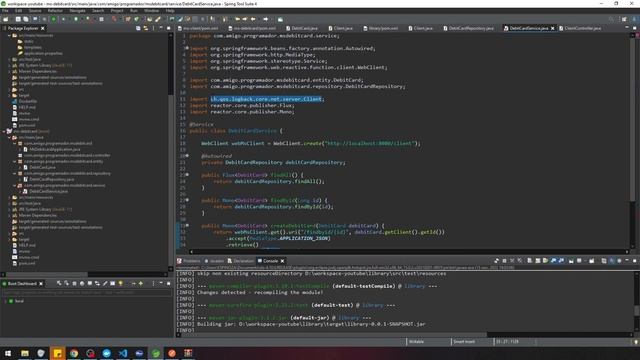
Task: Switch to ClientController.java editor tab
Action: click(x=580, y=28)
